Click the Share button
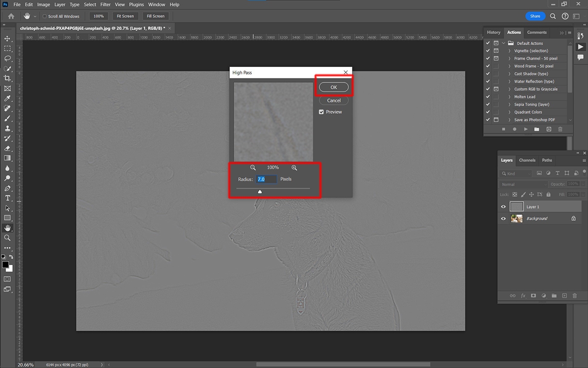Viewport: 588px width, 368px height. (535, 16)
